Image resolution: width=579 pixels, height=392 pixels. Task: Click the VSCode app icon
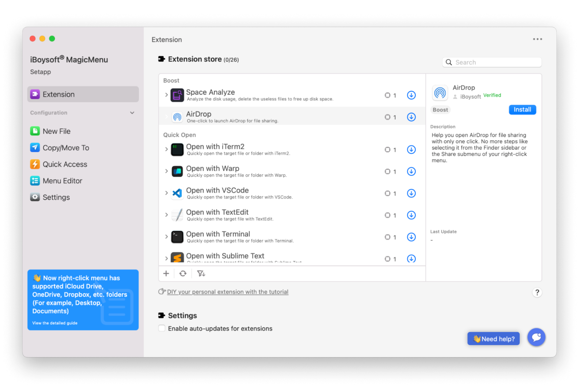(177, 193)
